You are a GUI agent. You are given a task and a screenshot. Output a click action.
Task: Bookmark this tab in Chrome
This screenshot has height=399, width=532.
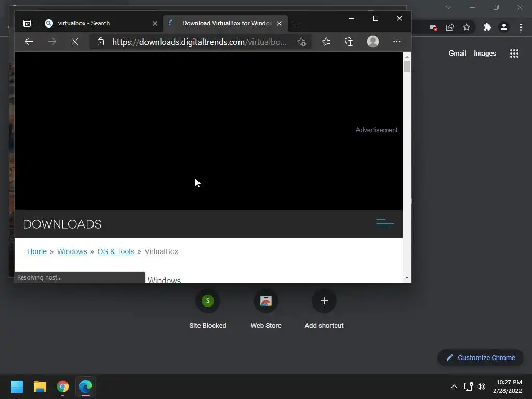click(x=467, y=27)
